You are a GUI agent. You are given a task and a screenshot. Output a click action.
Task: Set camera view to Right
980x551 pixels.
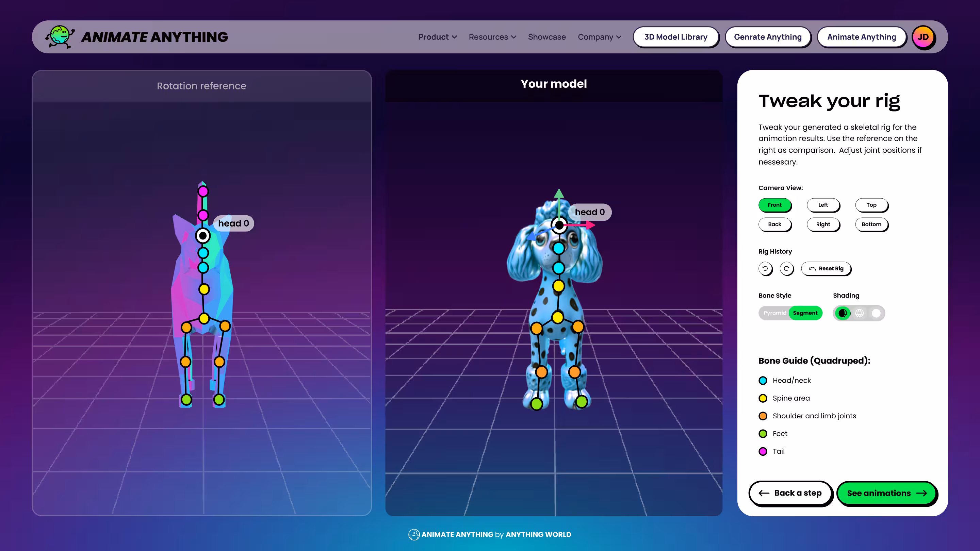pos(823,224)
